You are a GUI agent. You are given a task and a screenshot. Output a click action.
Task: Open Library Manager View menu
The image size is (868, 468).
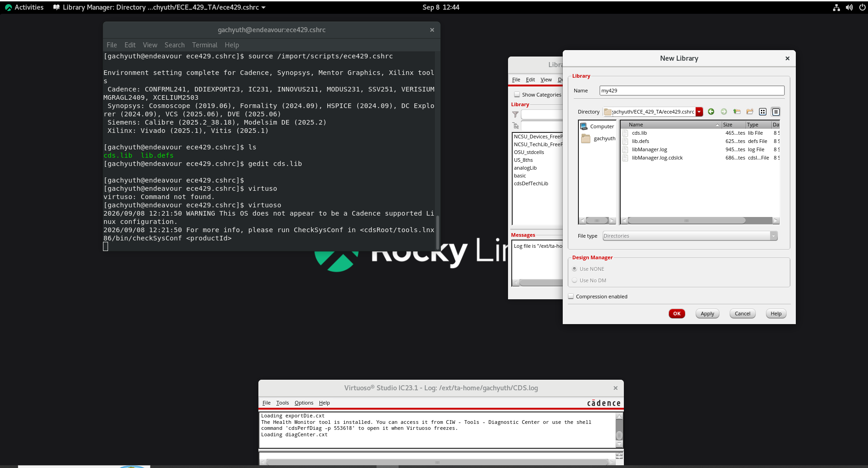(x=546, y=80)
